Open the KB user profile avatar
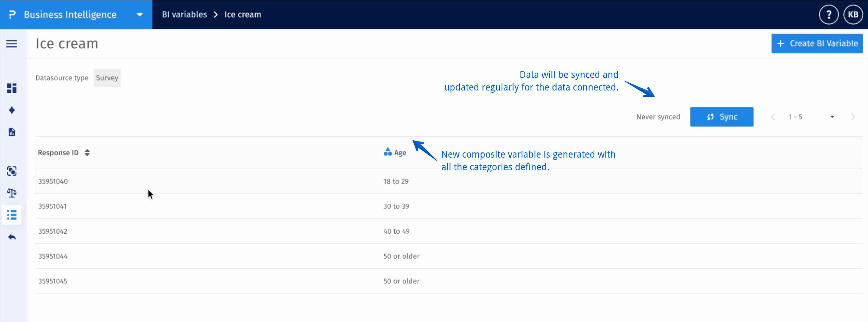The height and width of the screenshot is (322, 868). [x=853, y=14]
